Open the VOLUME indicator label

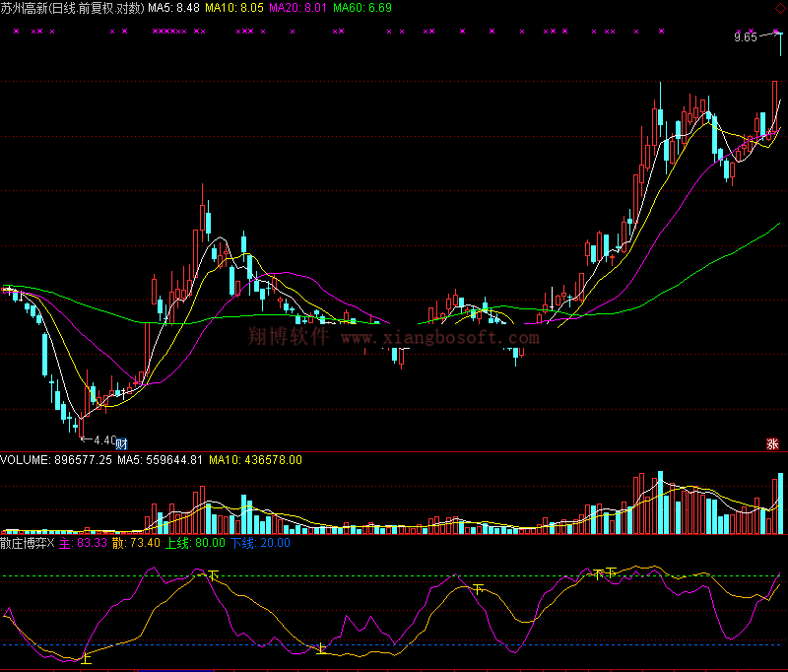(x=27, y=459)
